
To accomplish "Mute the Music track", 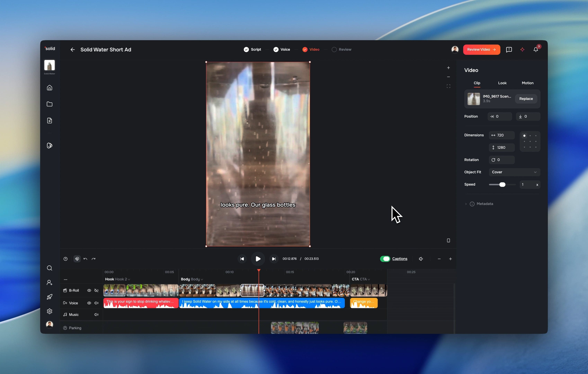I will pyautogui.click(x=96, y=315).
